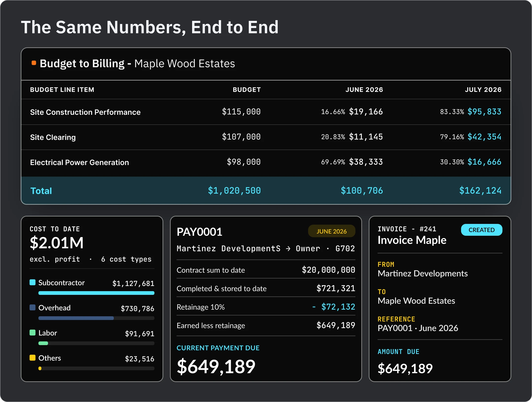The width and height of the screenshot is (532, 402).
Task: Click the $107,000 budget value
Action: point(241,137)
